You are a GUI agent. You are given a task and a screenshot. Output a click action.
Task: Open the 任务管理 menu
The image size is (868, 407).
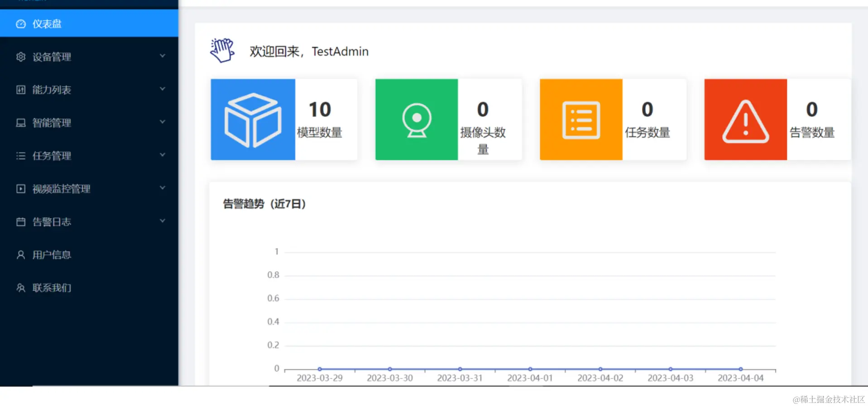pyautogui.click(x=89, y=156)
